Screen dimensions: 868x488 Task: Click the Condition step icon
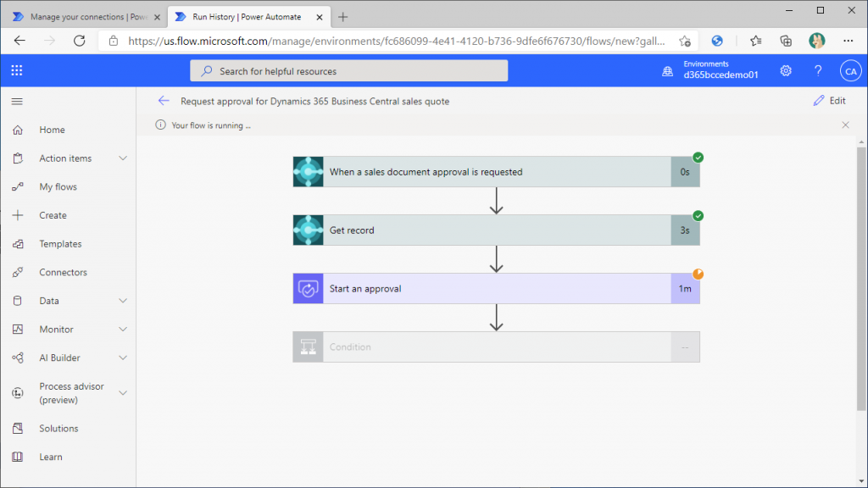[x=309, y=347]
